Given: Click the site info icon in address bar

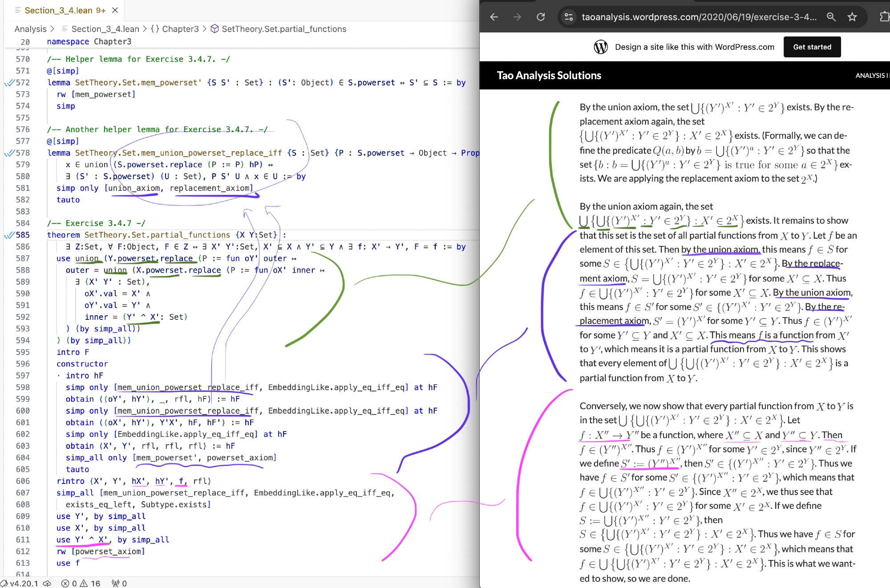Looking at the screenshot, I should 569,17.
